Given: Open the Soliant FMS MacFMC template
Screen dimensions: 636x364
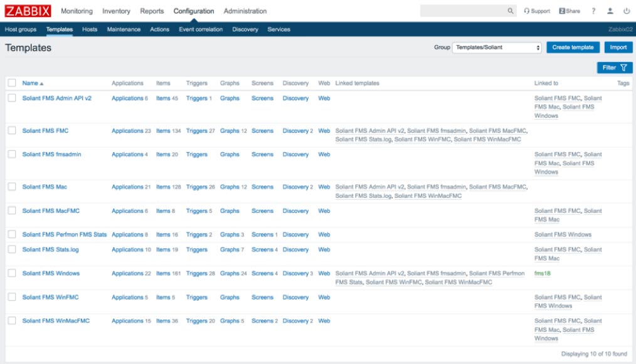Looking at the screenshot, I should coord(51,211).
